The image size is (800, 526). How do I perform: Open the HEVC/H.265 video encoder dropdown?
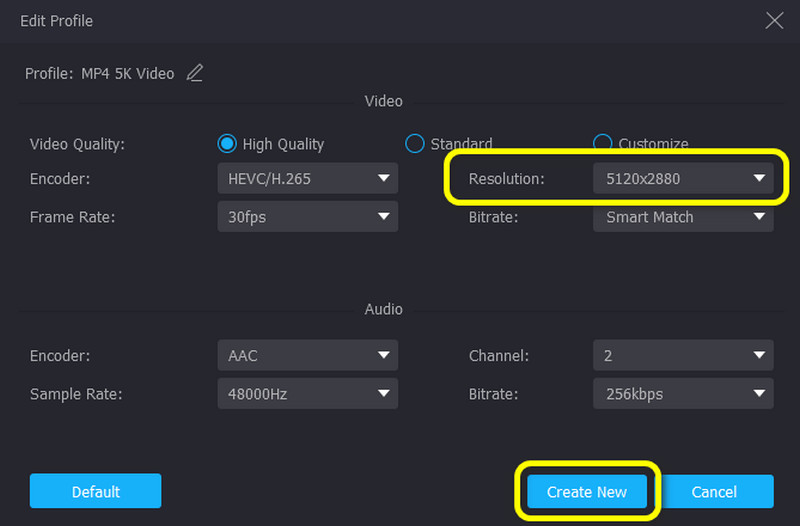(x=307, y=179)
